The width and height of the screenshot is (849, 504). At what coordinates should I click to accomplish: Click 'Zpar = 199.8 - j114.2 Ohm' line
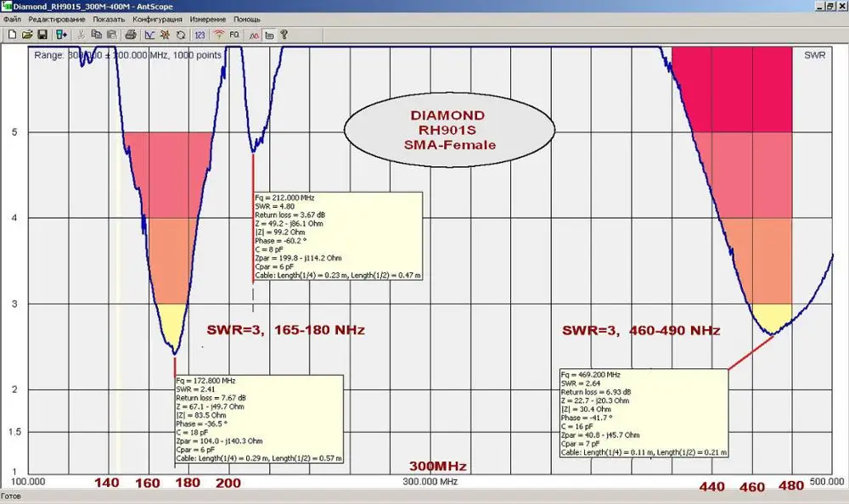click(298, 258)
